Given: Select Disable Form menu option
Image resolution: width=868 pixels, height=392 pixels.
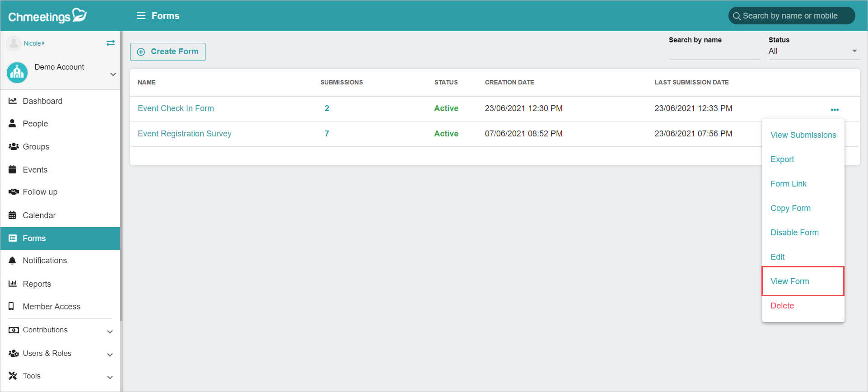Looking at the screenshot, I should (794, 233).
